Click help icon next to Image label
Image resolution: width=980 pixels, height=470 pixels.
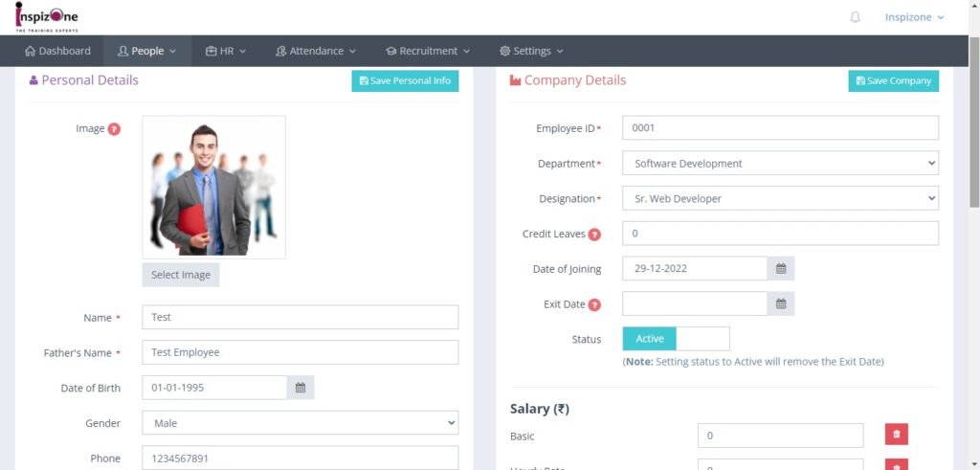point(115,129)
